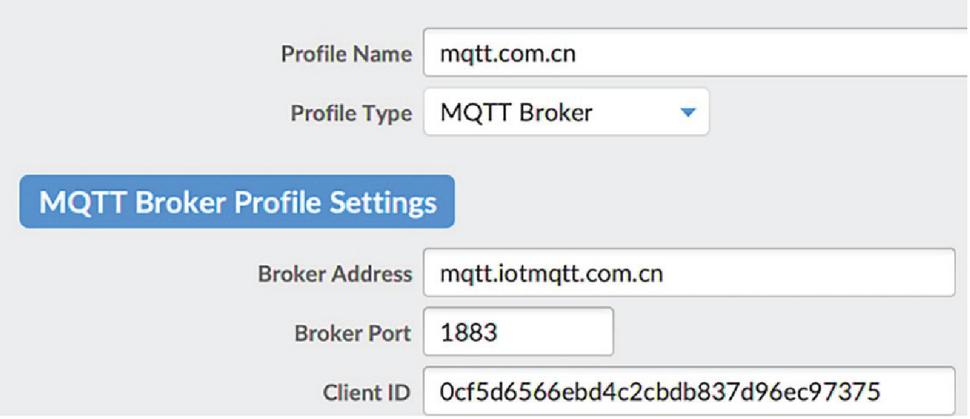Screen dimensions: 970x419
Task: Click into the Broker Address field
Action: [x=690, y=274]
